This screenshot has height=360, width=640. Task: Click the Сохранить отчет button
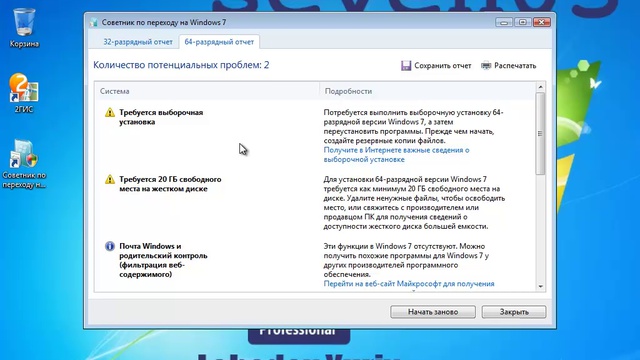(436, 65)
